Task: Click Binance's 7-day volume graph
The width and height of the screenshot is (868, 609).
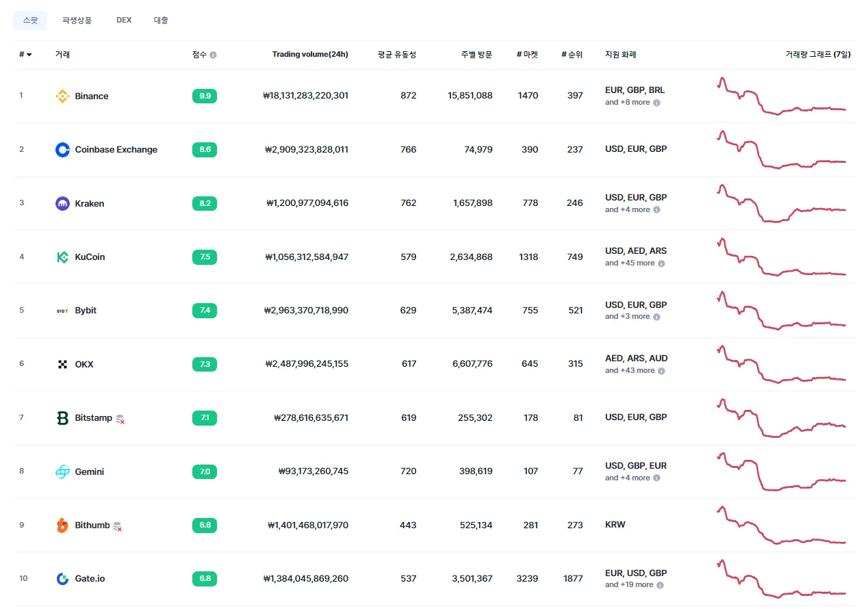Action: (781, 96)
